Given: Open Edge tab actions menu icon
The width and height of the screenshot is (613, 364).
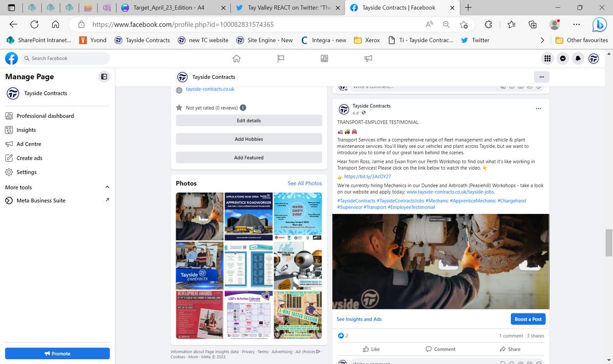Looking at the screenshot, I should pyautogui.click(x=11, y=7).
